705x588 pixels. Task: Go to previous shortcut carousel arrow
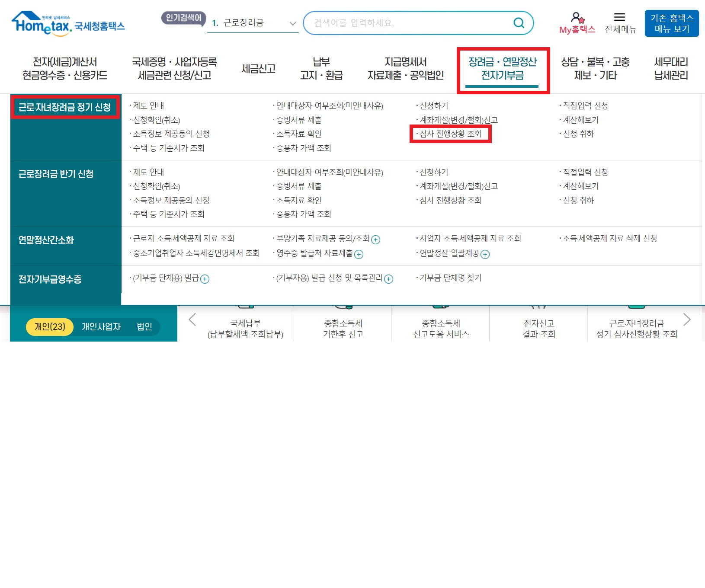tap(192, 320)
